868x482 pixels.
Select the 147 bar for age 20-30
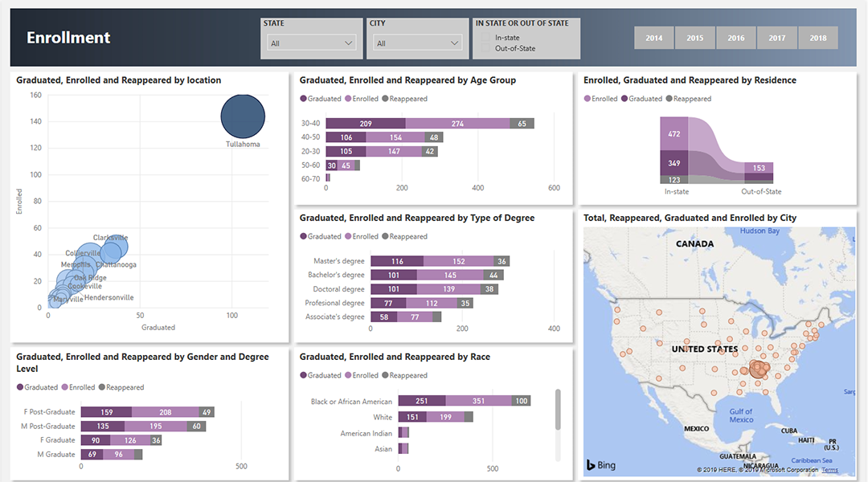tap(394, 151)
